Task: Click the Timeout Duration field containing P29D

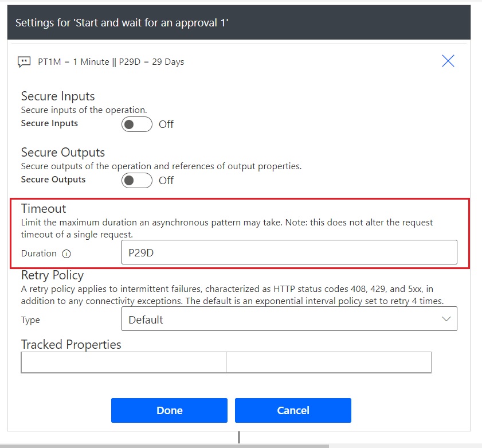Action: pyautogui.click(x=289, y=252)
